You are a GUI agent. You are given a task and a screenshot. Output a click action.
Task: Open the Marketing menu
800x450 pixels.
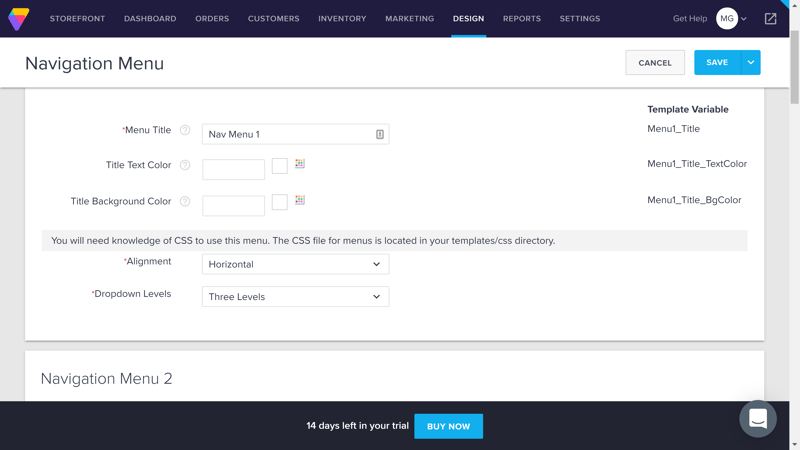(x=409, y=19)
